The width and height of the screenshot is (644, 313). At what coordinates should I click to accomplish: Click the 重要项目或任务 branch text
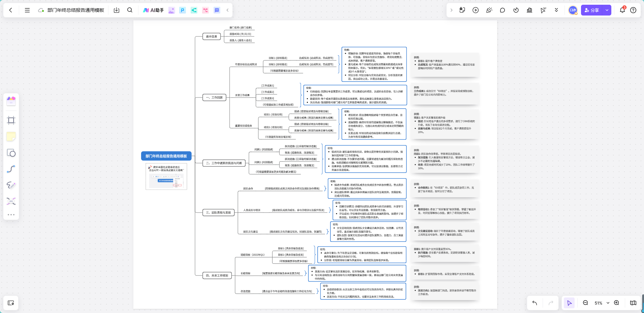click(x=244, y=125)
